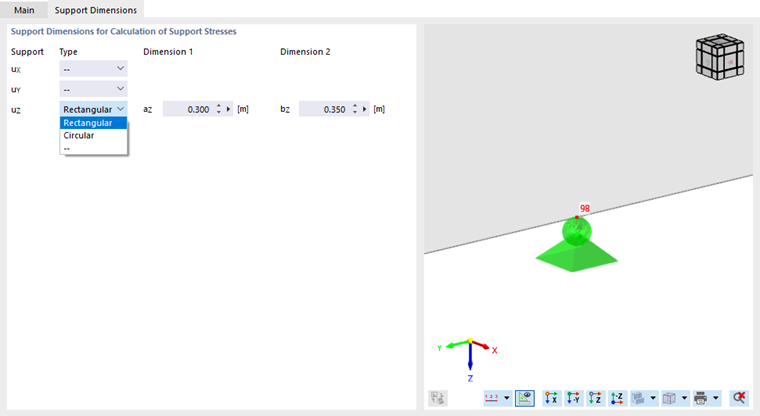
Task: Set view in -Z direction
Action: click(617, 398)
